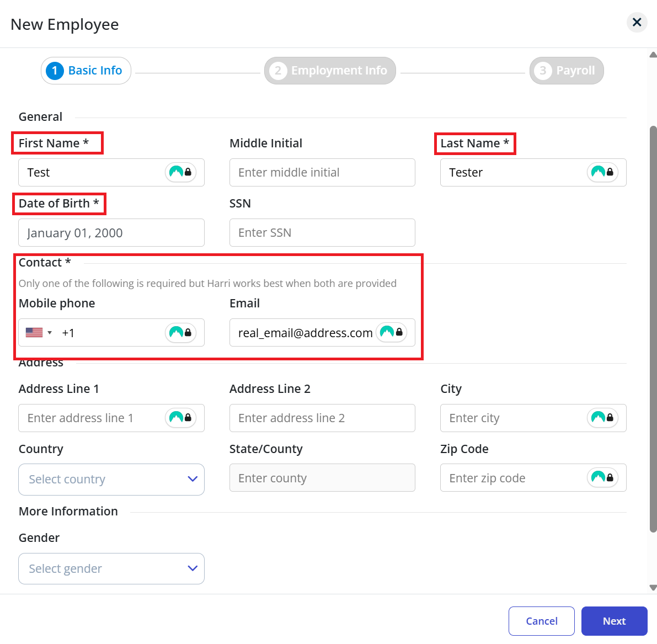Image resolution: width=657 pixels, height=644 pixels.
Task: Click the State/County label
Action: coord(266,449)
